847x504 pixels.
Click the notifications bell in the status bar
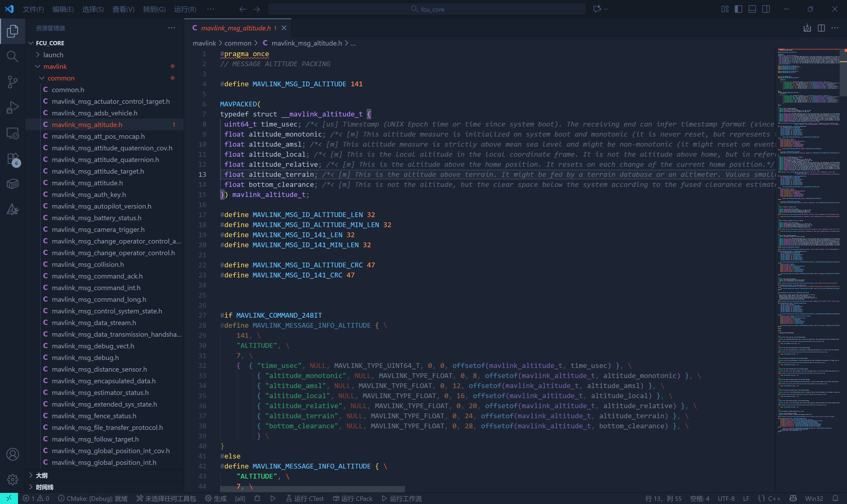pos(835,498)
